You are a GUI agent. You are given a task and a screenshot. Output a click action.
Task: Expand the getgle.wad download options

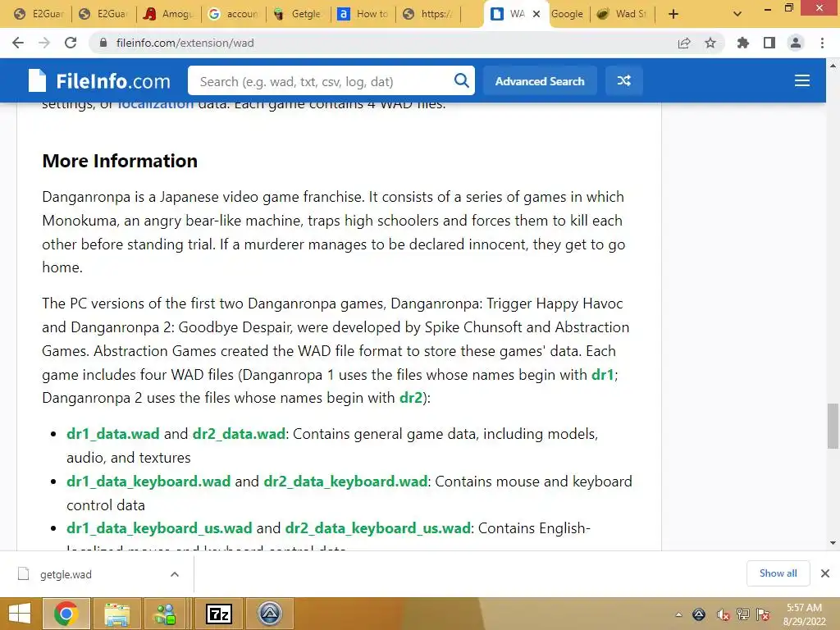[175, 574]
